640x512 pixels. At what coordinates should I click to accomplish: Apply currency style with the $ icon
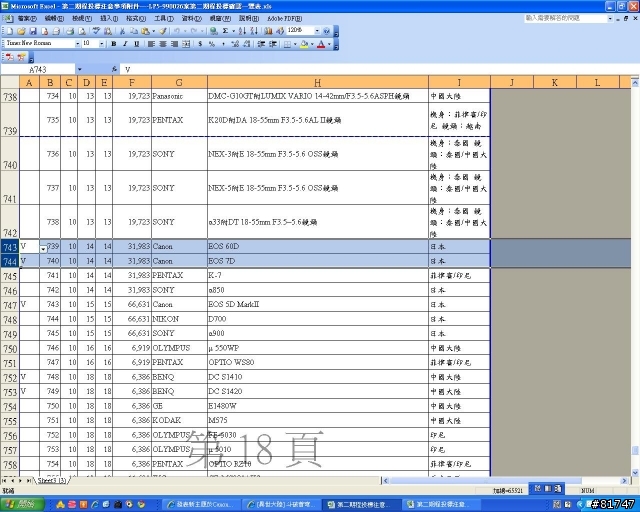point(200,44)
